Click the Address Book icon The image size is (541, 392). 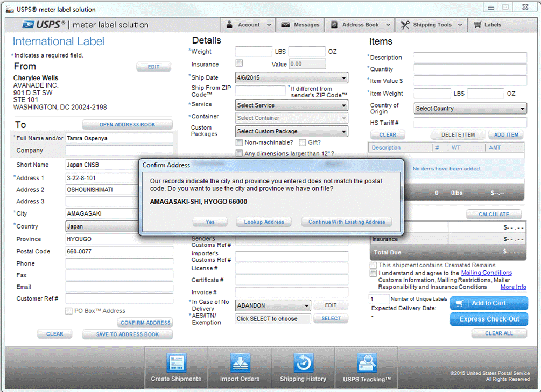coord(334,25)
